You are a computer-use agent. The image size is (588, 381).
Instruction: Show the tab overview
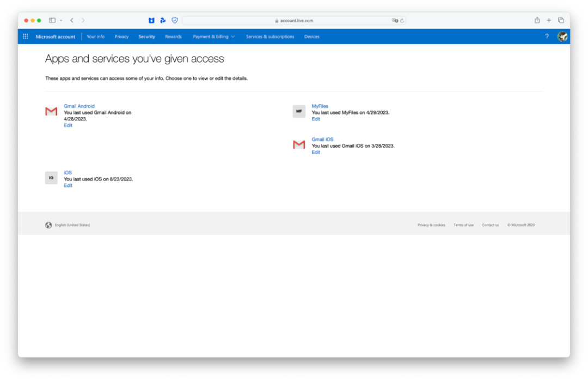coord(561,20)
